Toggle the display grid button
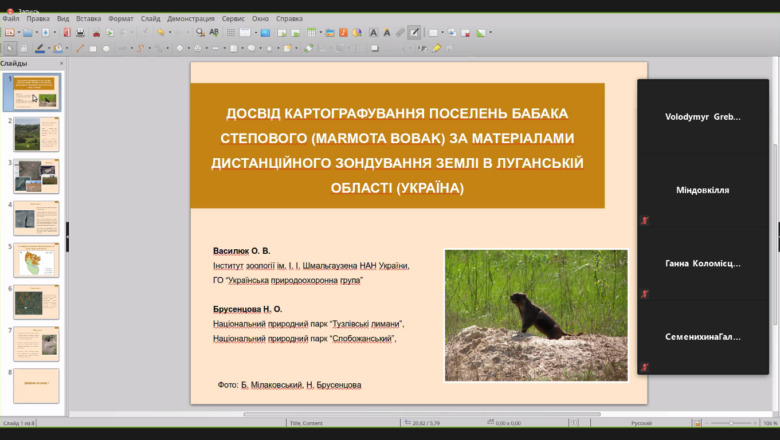The image size is (780, 440). pos(231,33)
